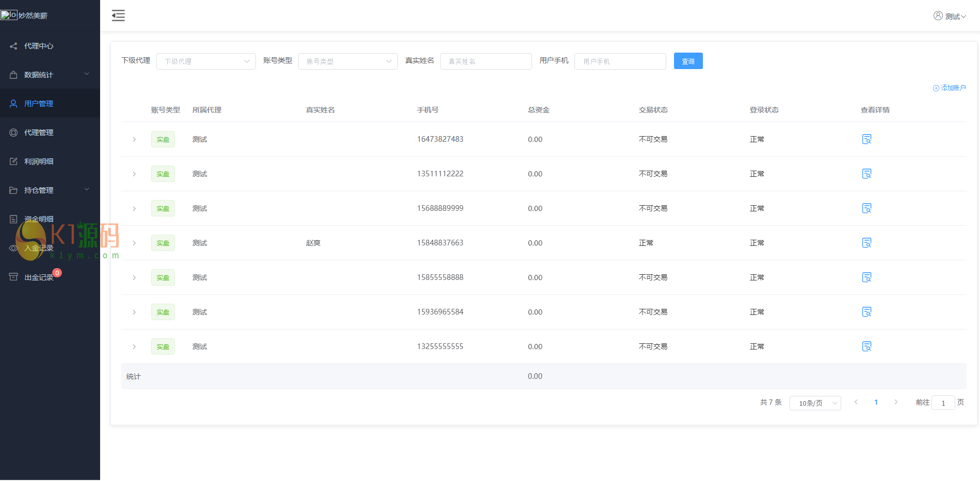Screen dimensions: 980x481
Task: Click the 添加账户 add account link
Action: pyautogui.click(x=950, y=88)
